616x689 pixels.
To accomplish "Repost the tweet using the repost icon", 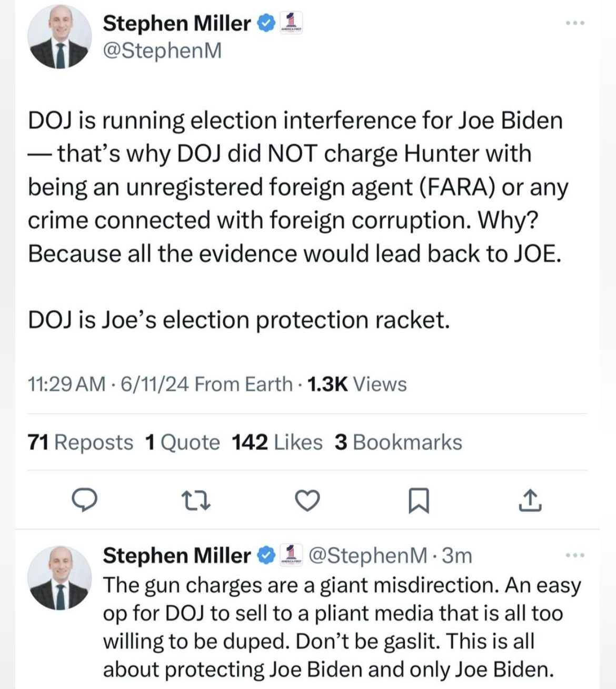I will coord(196,500).
